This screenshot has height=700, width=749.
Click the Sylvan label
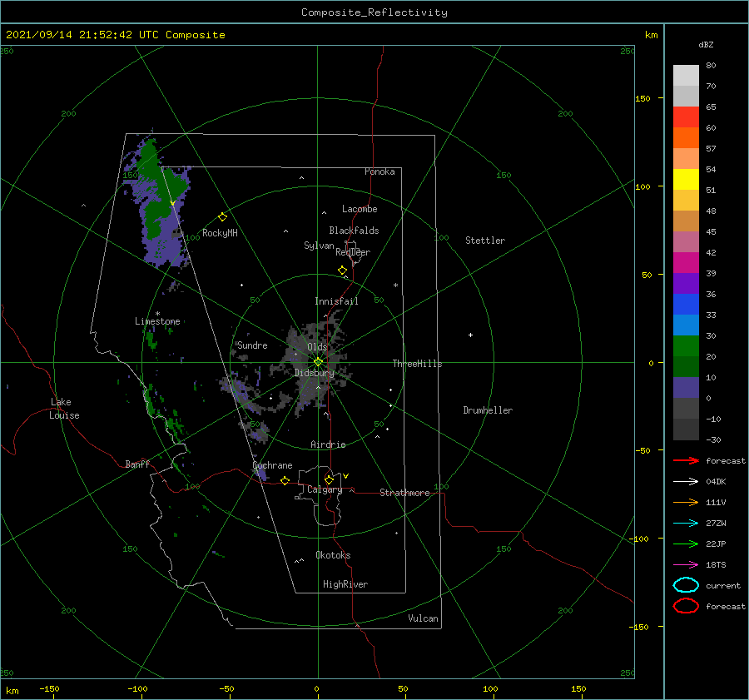click(319, 246)
